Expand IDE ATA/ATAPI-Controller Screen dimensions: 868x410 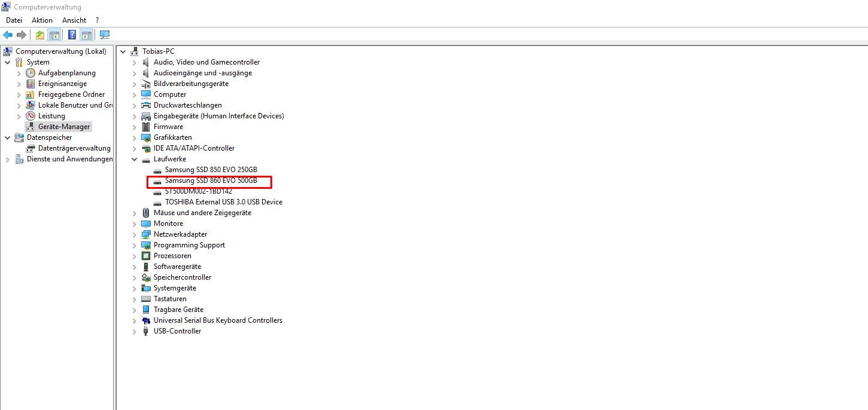click(135, 148)
